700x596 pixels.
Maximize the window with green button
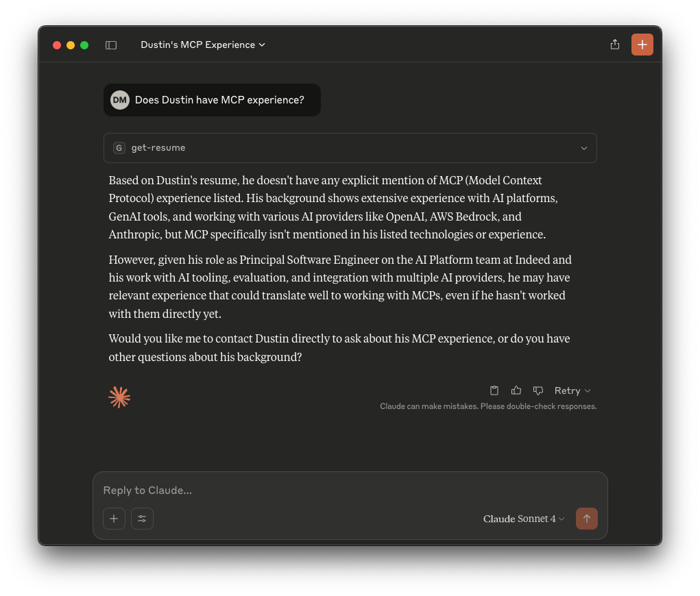point(84,45)
